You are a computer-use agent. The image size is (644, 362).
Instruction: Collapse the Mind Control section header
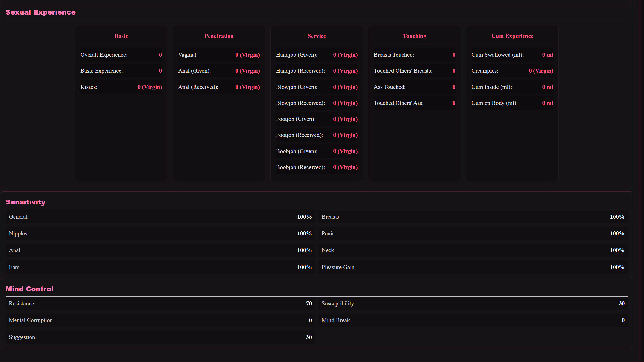pyautogui.click(x=30, y=289)
